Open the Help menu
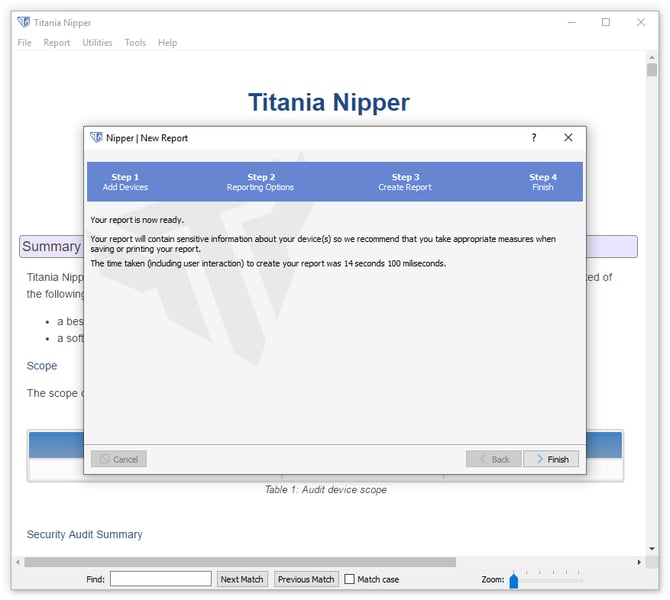670x600 pixels. [x=167, y=43]
